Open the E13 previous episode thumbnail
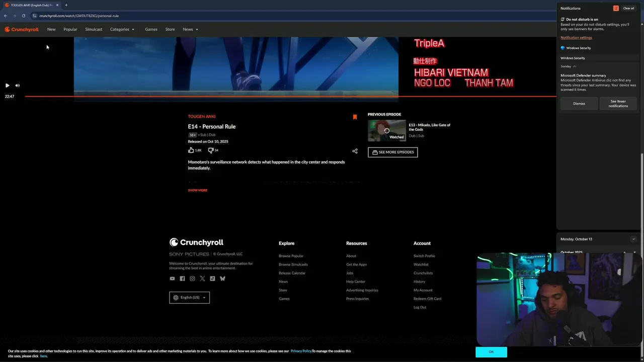The image size is (644, 362). point(386,130)
